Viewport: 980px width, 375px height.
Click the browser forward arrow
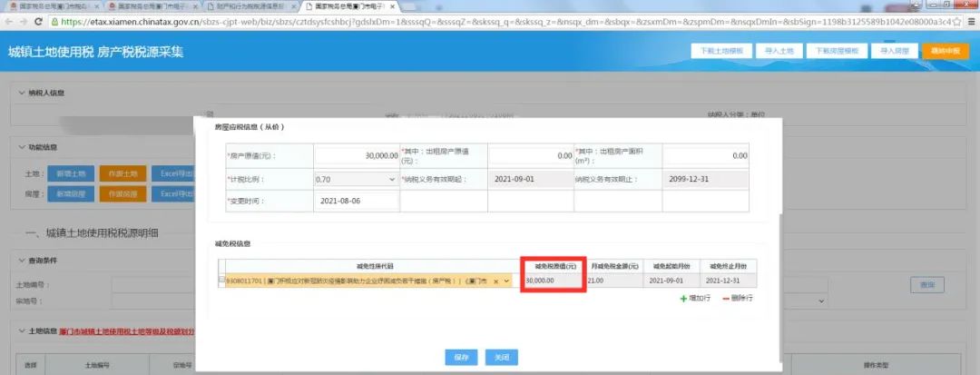click(23, 21)
